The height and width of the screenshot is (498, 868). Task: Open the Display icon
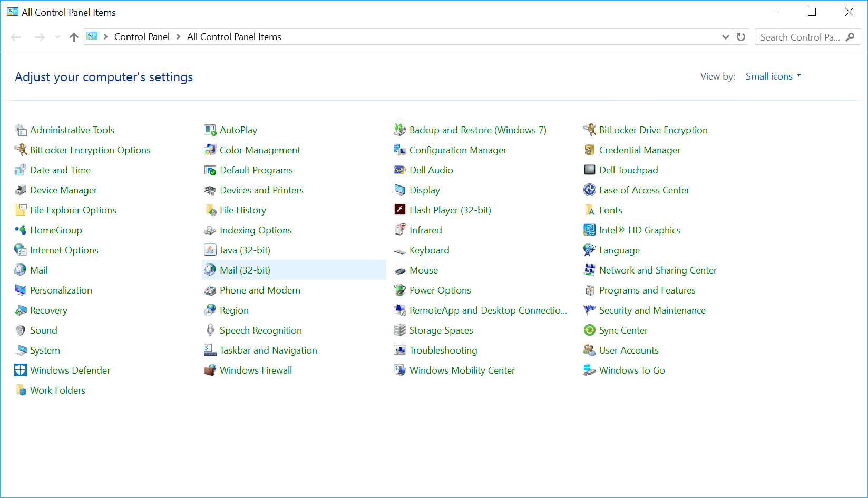click(400, 190)
